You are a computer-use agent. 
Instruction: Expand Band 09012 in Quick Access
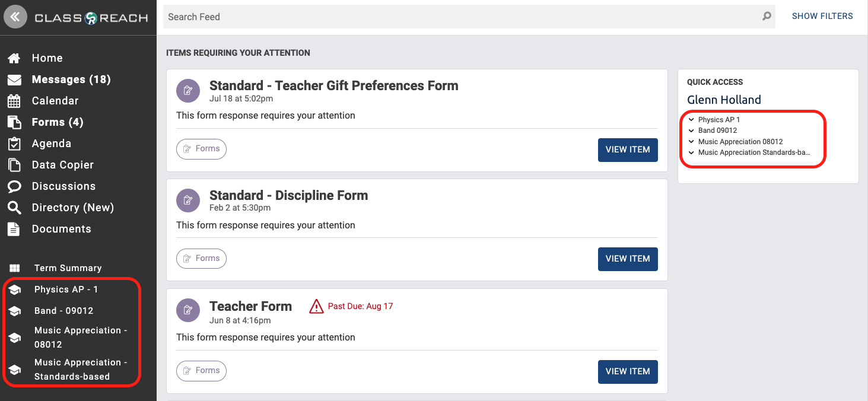pos(691,130)
